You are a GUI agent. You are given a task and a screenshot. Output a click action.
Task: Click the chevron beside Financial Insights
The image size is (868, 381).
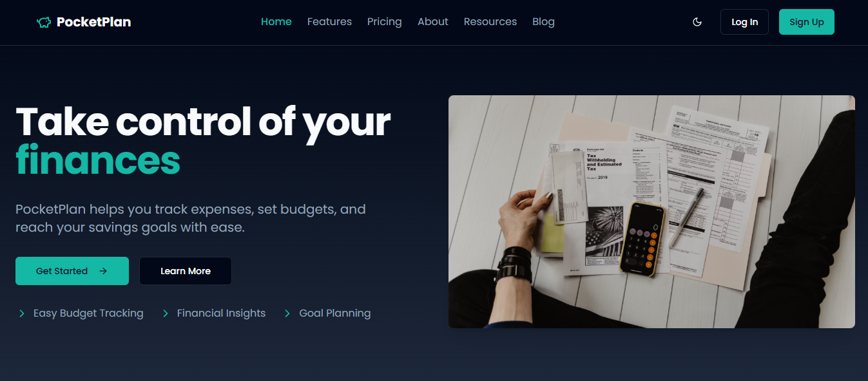coord(166,313)
